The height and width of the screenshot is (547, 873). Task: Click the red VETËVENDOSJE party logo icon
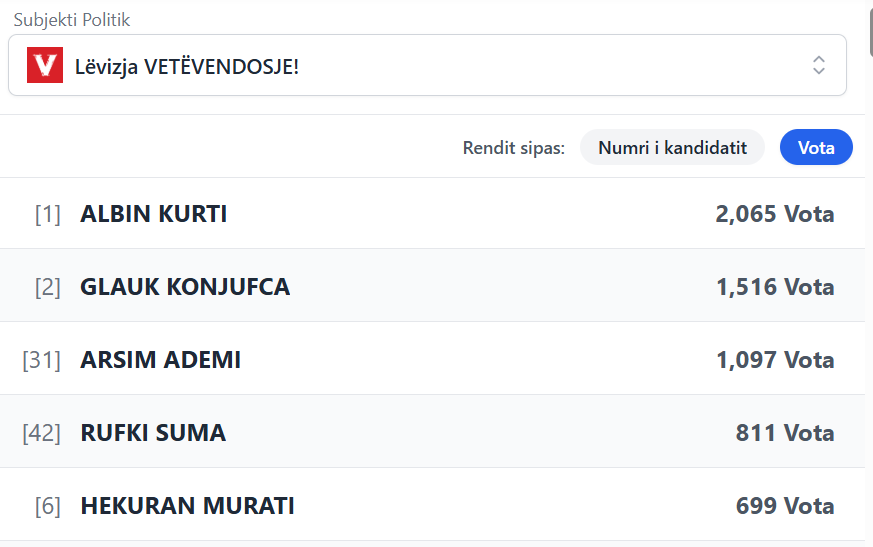pos(45,66)
